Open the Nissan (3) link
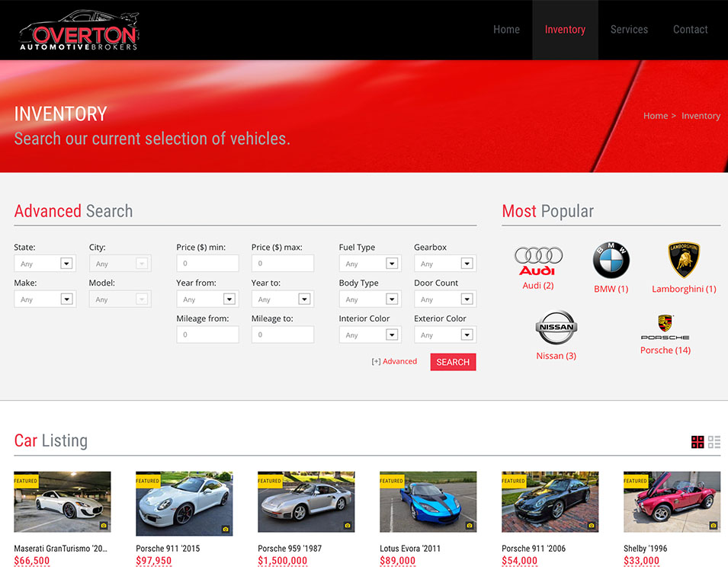This screenshot has height=570, width=728. (x=556, y=356)
